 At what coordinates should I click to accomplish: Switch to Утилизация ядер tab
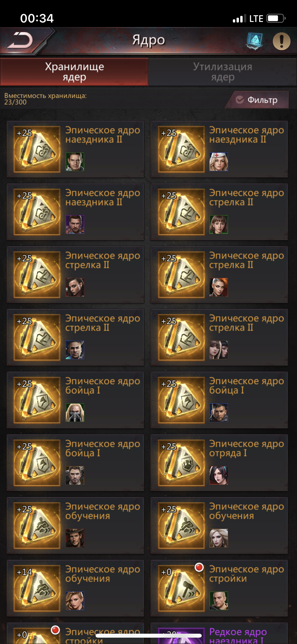point(223,72)
